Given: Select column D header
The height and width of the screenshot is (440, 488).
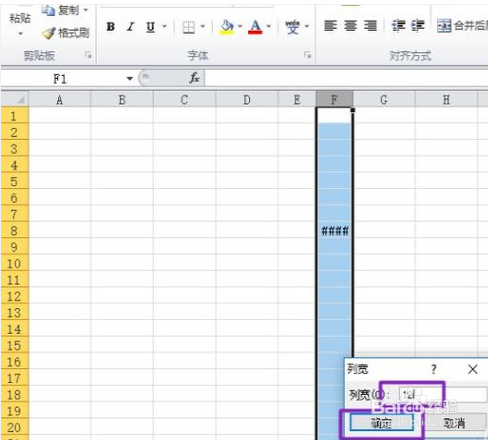Looking at the screenshot, I should [247, 100].
